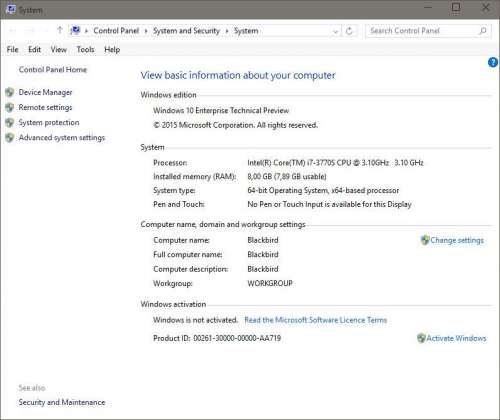500x420 pixels.
Task: Minimize the System window
Action: (428, 7)
